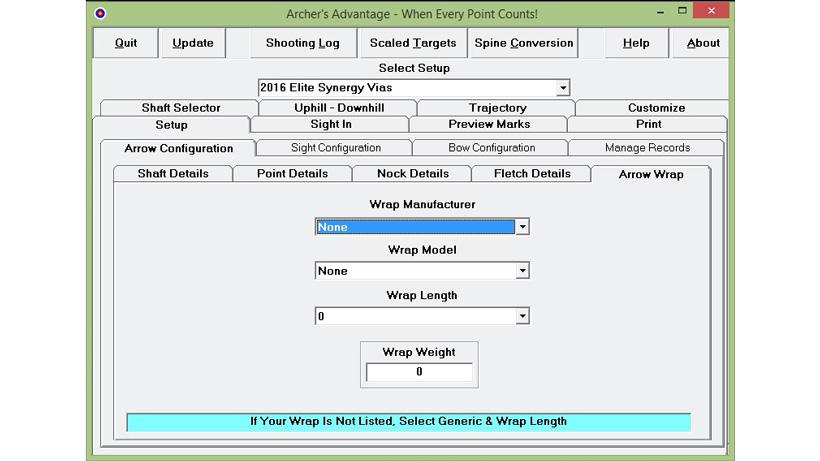Screen dimensions: 820x461
Task: Open the Preview Marks tab
Action: pyautogui.click(x=489, y=124)
